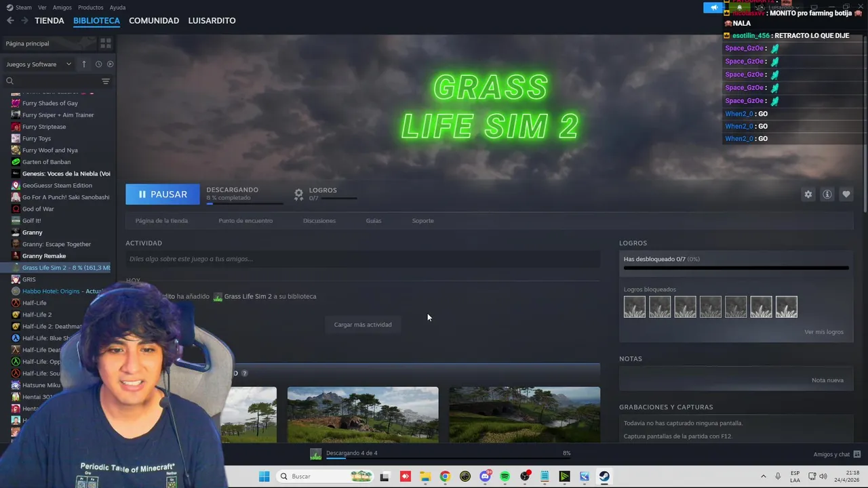Open Discusiones link
This screenshot has width=868, height=488.
[319, 221]
